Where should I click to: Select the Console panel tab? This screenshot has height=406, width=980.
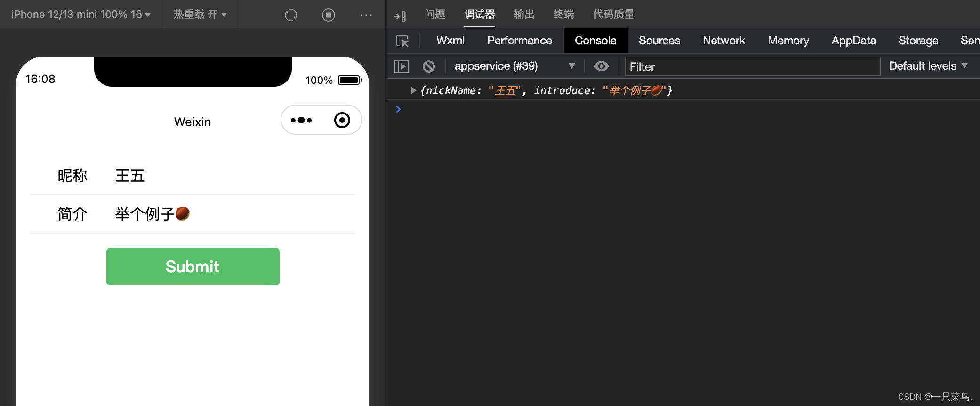[595, 41]
